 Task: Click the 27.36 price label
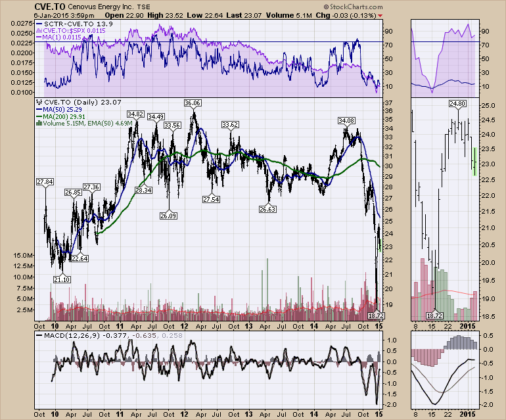pos(91,187)
